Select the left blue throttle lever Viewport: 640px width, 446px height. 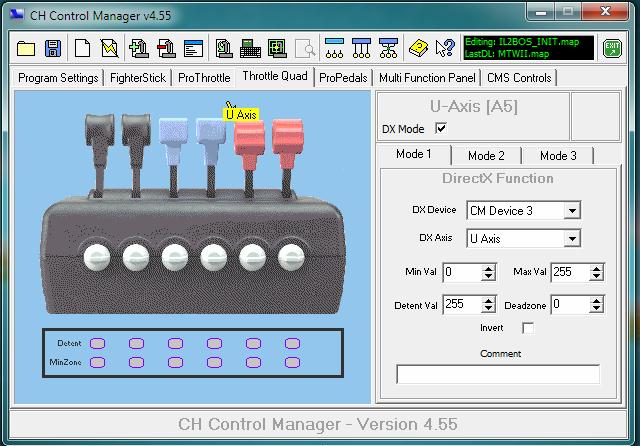(x=173, y=157)
